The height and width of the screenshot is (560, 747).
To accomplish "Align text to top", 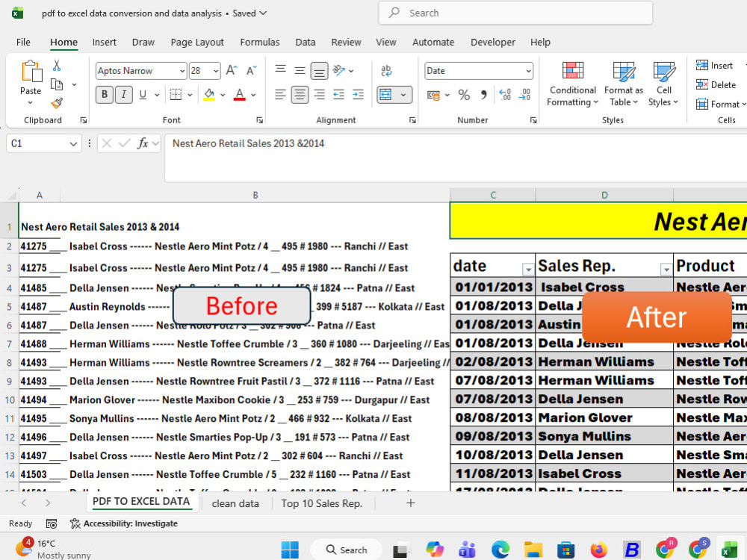I will (281, 70).
